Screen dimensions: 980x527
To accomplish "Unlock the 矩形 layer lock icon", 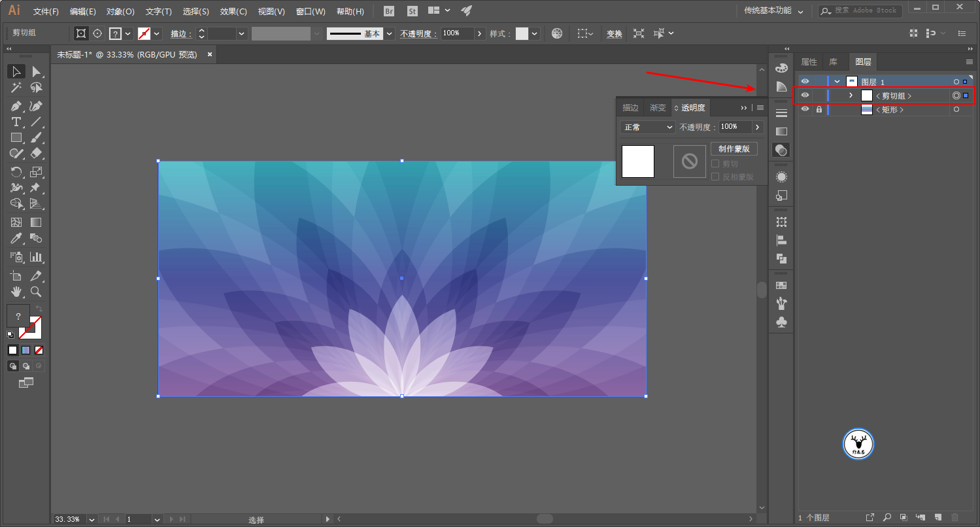I will coord(819,109).
